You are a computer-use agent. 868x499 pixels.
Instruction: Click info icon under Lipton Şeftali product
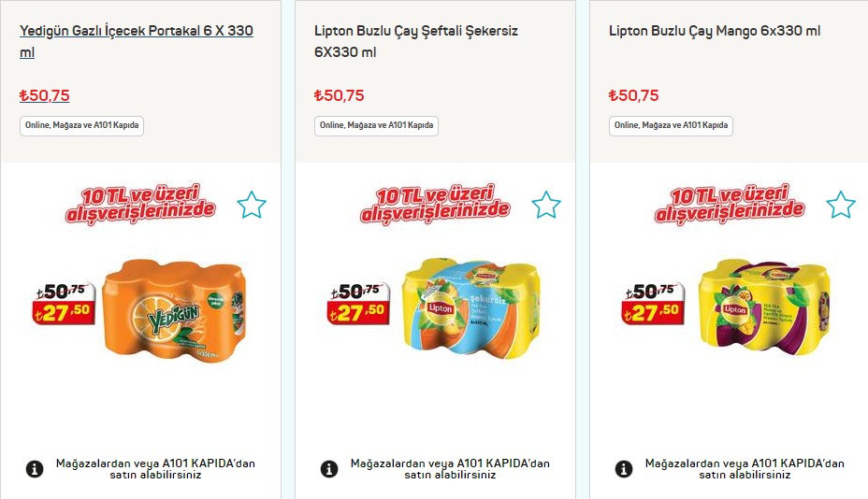pos(329,469)
